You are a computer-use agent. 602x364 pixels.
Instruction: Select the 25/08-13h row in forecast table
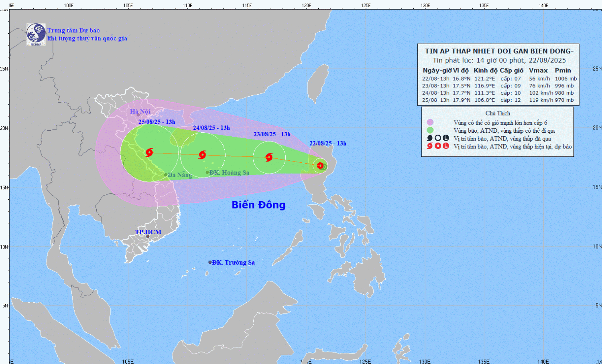(x=498, y=100)
